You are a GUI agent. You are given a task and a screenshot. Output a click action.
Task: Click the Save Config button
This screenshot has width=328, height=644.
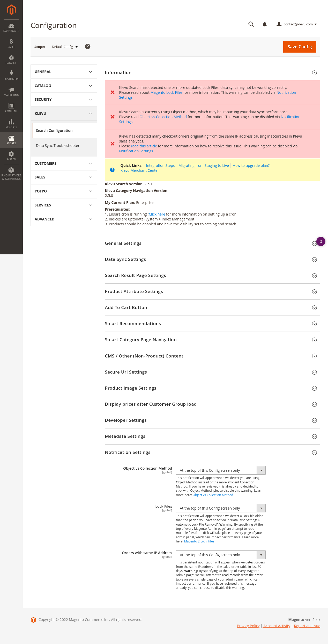[x=300, y=47]
